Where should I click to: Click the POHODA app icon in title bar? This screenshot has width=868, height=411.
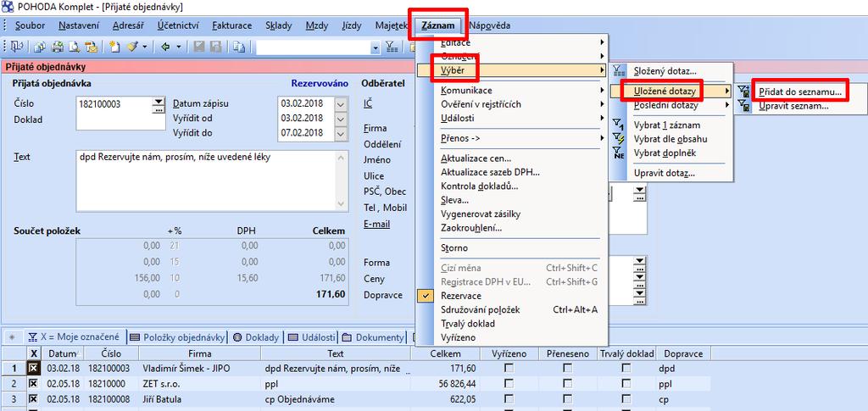point(8,7)
